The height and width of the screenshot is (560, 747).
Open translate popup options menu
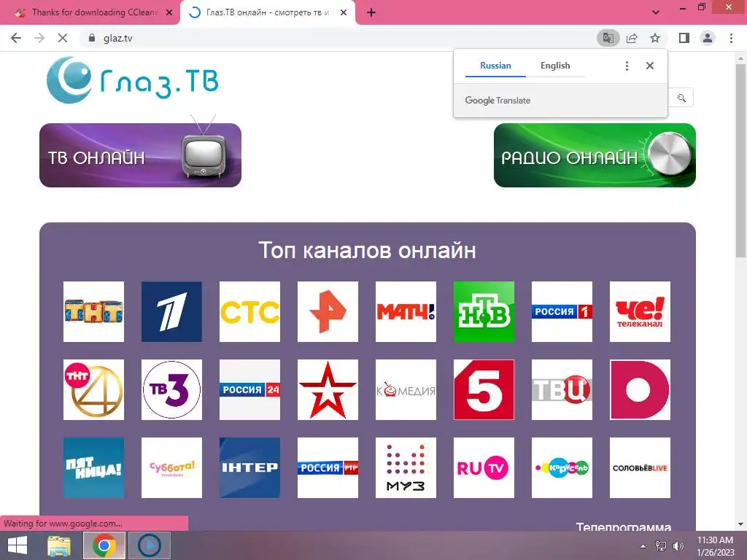[x=627, y=66]
